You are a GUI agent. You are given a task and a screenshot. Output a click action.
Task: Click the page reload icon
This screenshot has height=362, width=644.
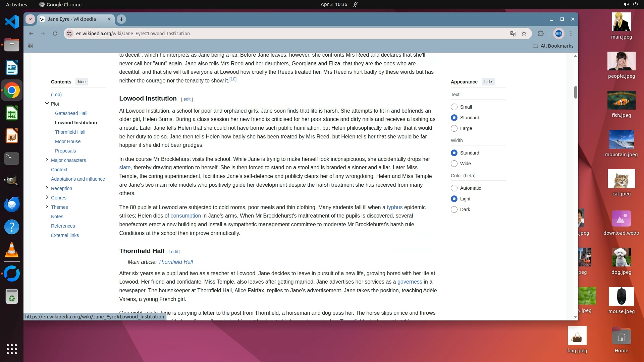[55, 34]
